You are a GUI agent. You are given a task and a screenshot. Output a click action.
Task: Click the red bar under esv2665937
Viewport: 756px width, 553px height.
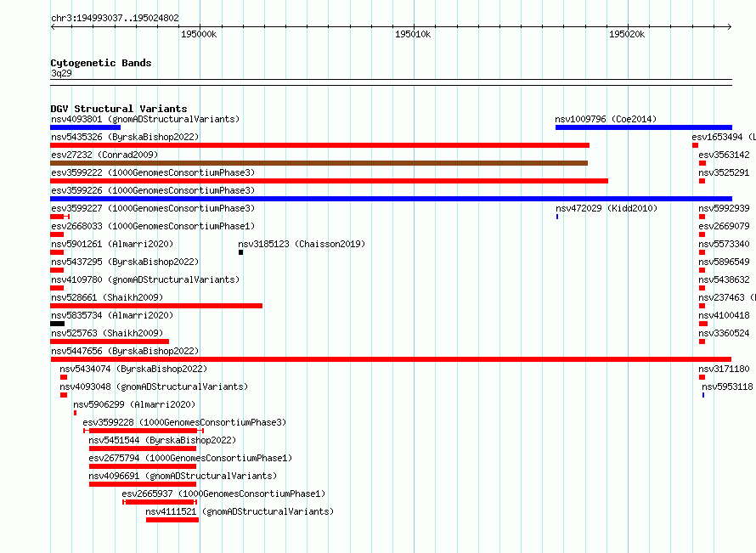[160, 502]
